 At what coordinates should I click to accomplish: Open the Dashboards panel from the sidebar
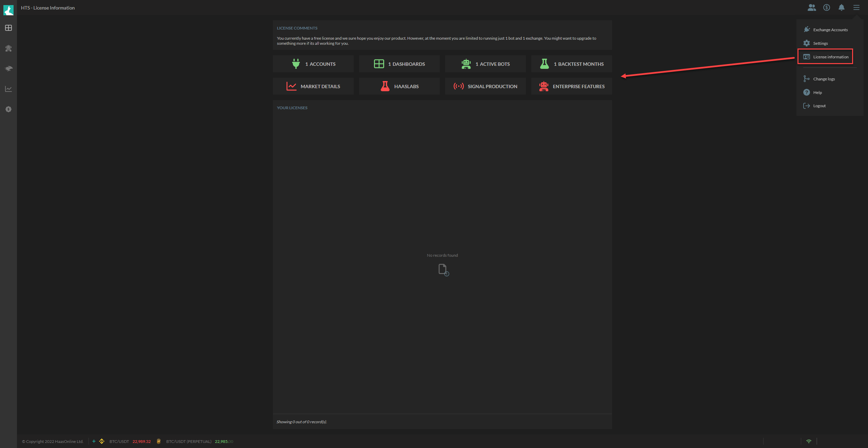pos(8,28)
